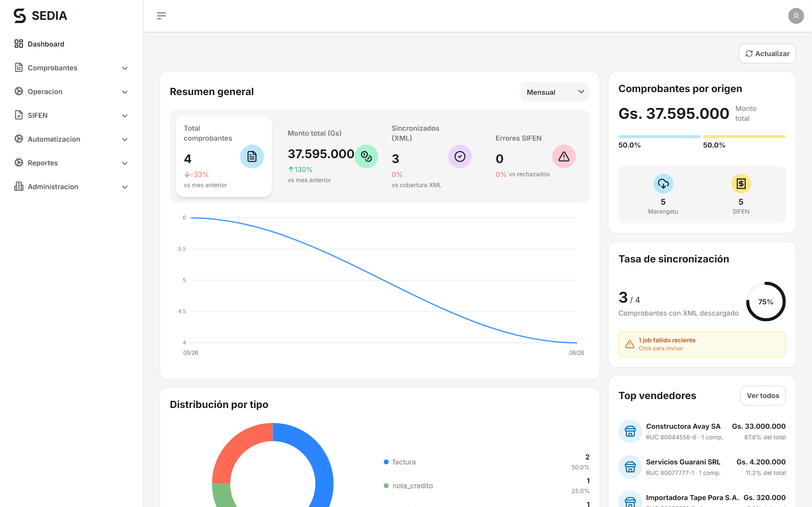812x507 pixels.
Task: Click the blue Marangatu 50.0% progress bar
Action: 660,137
